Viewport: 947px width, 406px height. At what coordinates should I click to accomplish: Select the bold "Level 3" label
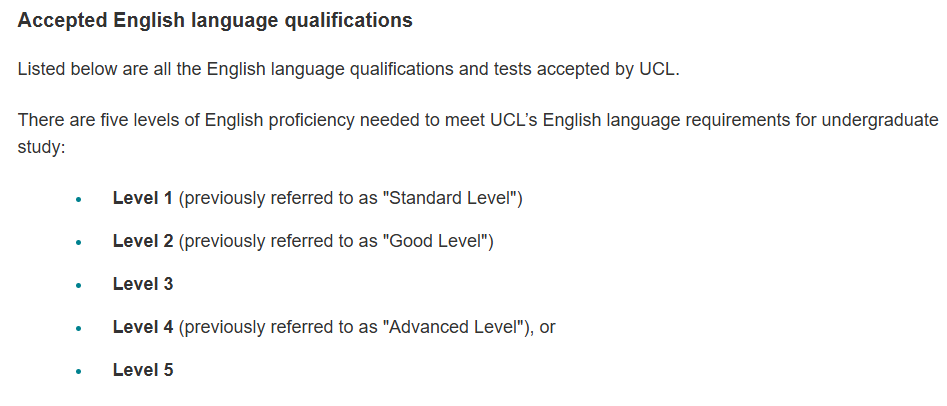pos(143,284)
